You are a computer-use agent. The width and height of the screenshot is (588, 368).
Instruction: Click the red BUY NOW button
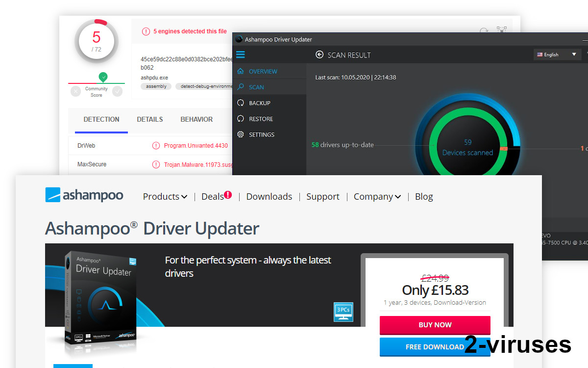(x=435, y=325)
